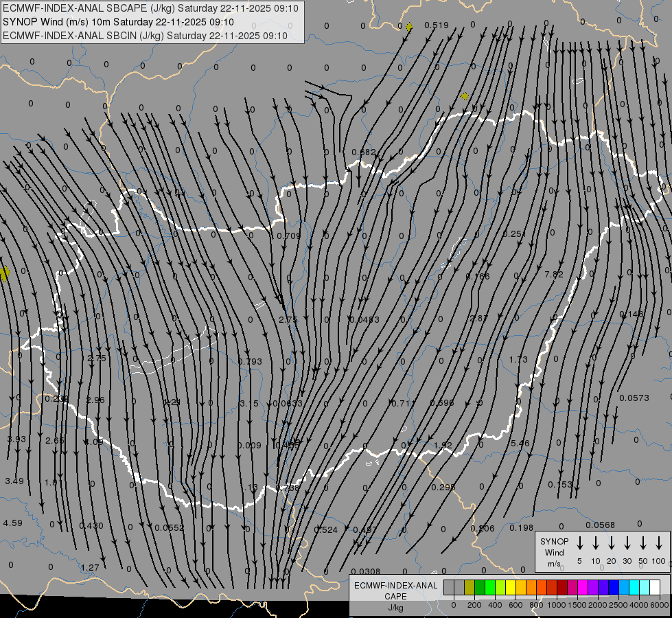
Task: Click the 0.524 value on the map
Action: (326, 530)
